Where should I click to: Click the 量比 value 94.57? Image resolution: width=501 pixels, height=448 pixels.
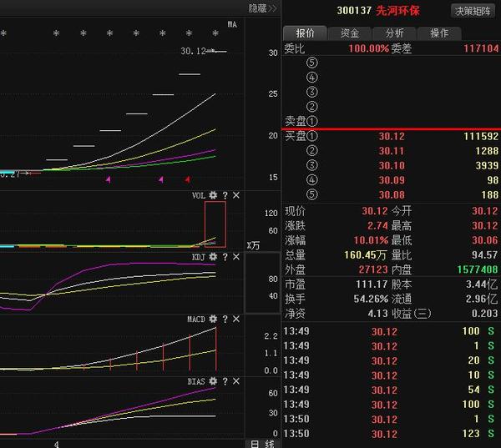[484, 254]
